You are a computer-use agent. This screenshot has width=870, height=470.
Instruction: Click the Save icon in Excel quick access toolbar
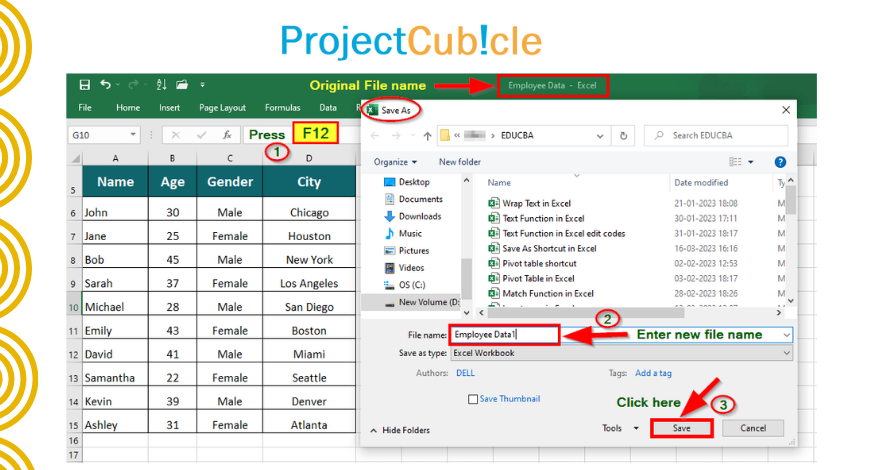(x=84, y=85)
